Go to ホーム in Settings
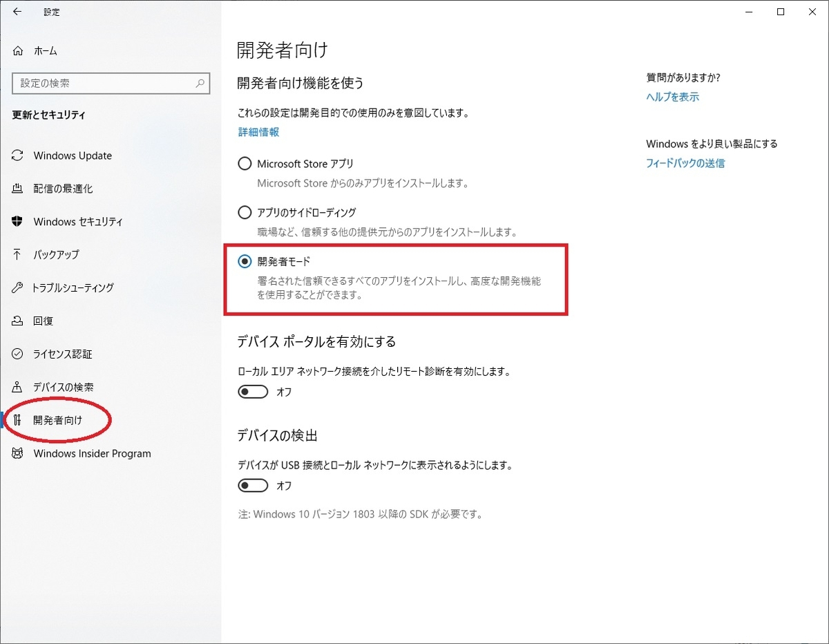 (43, 50)
